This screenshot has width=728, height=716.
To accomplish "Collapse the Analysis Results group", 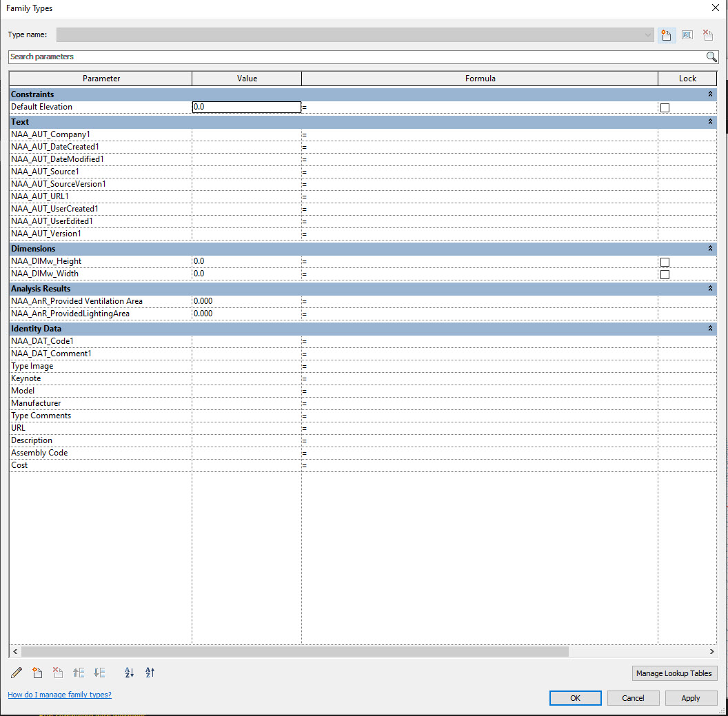I will click(x=710, y=289).
